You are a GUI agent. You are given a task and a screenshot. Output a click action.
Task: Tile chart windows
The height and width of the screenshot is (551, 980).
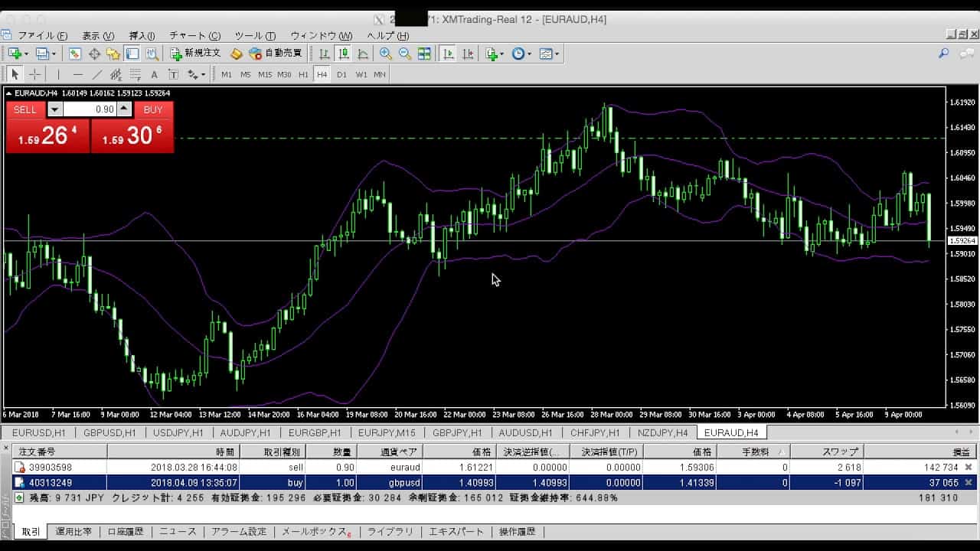[424, 54]
